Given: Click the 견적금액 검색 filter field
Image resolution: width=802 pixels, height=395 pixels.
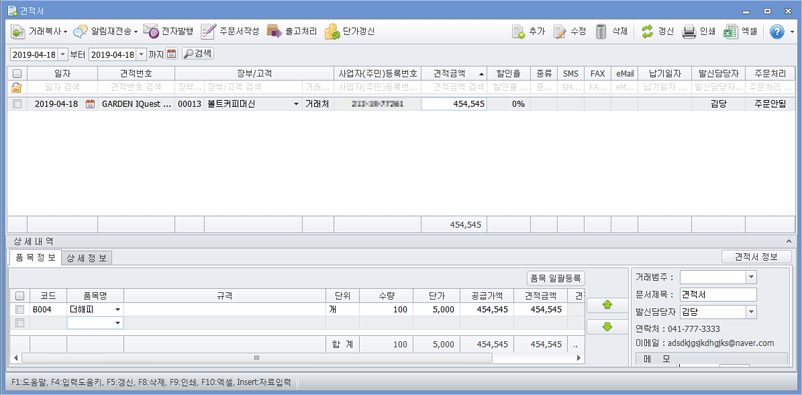Looking at the screenshot, I should coord(454,87).
